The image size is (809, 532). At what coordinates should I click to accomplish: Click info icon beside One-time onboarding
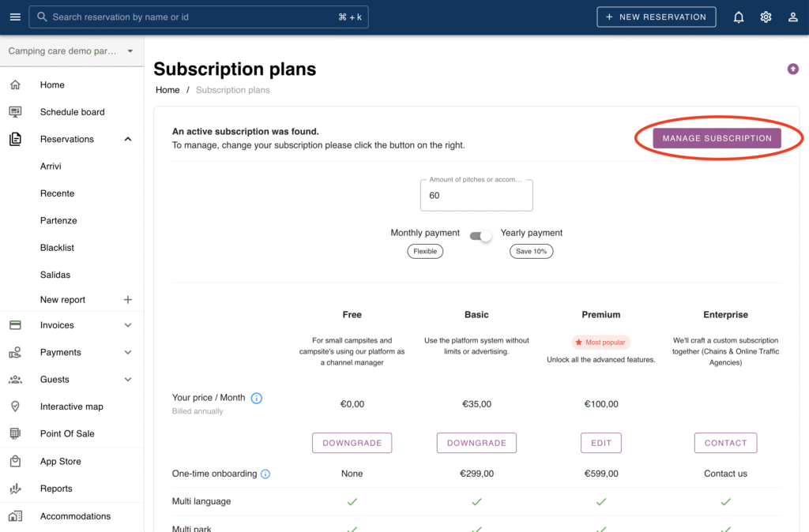pos(265,474)
